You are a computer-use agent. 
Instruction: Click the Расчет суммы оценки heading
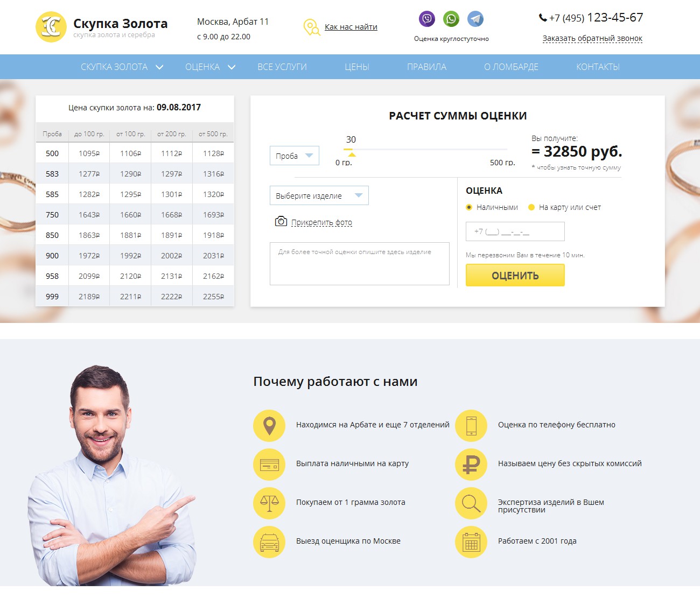[458, 116]
